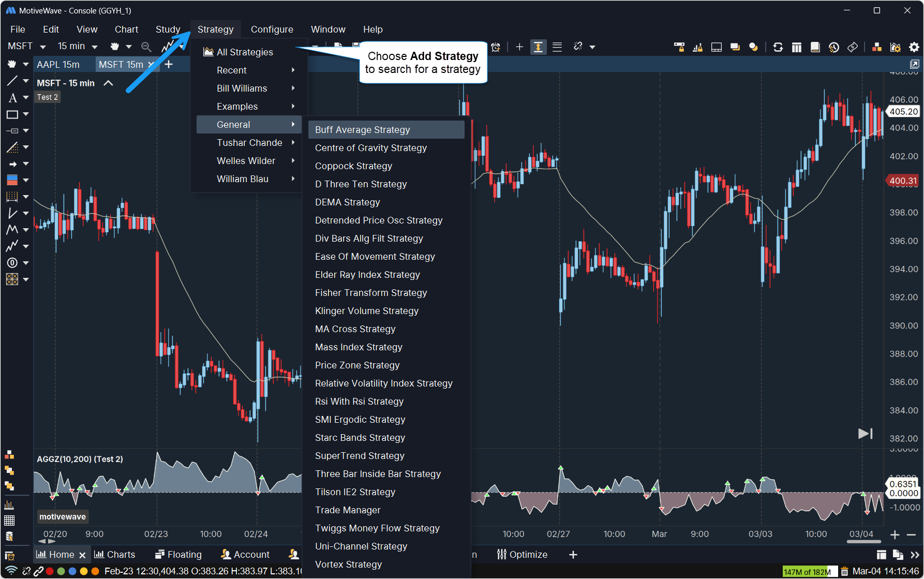
Task: Open the All Strategies menu entry
Action: [x=245, y=52]
